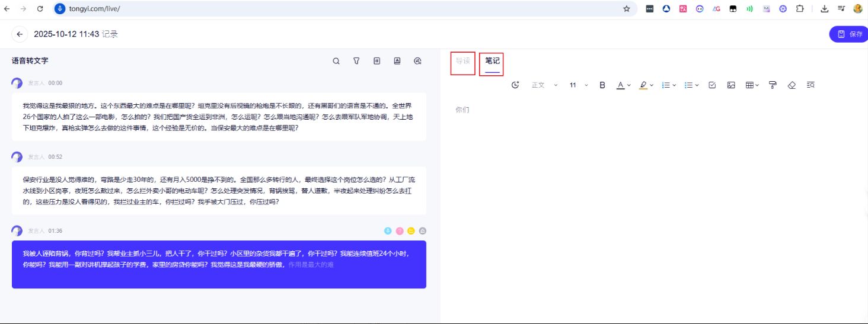Pick the yellow marker circle on the 01:36 segment
Viewport: 868px width, 324px height.
411,231
